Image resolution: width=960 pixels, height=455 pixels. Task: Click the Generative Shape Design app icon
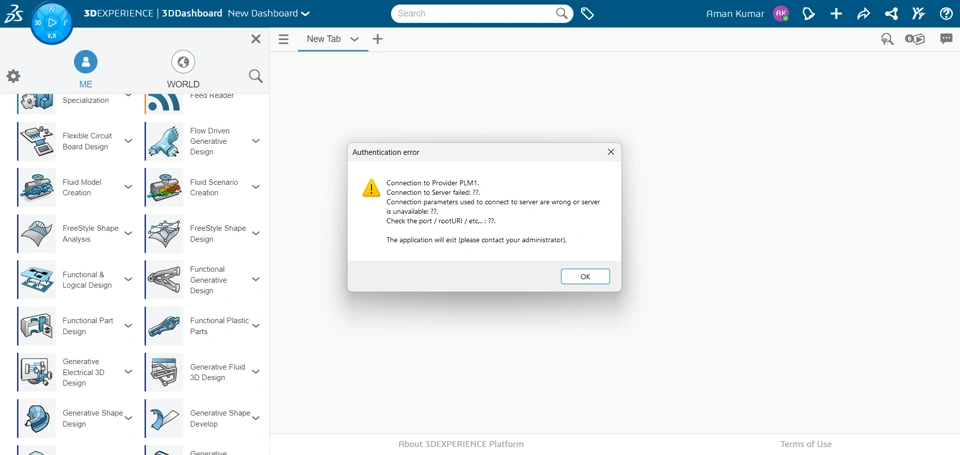point(37,418)
